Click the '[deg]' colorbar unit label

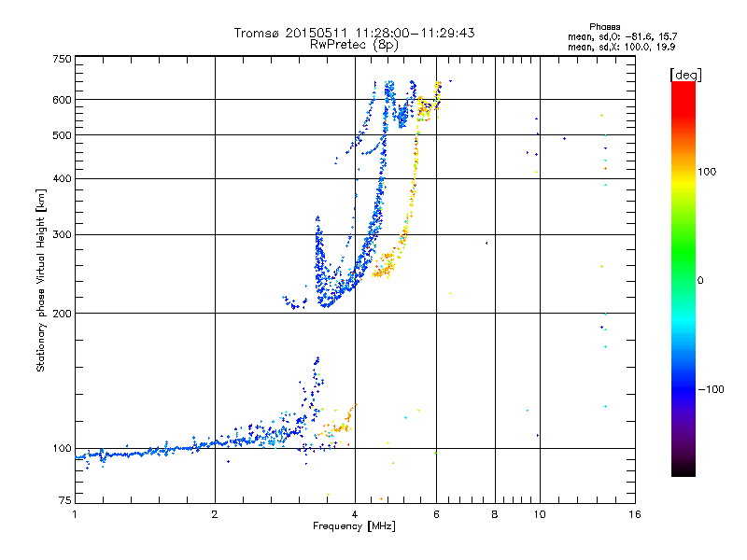[685, 75]
